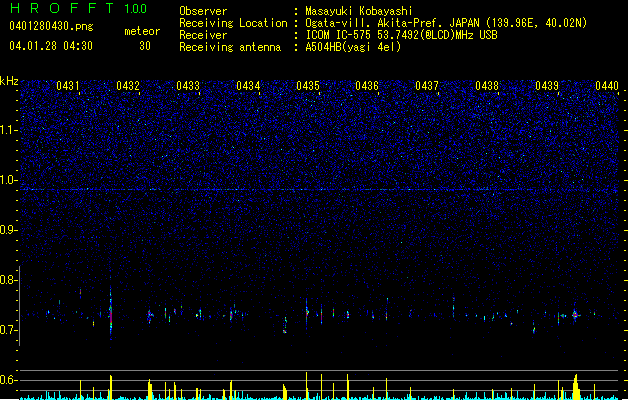Click the date stamp 04.01.28 04:30
This screenshot has width=629, height=400.
pyautogui.click(x=51, y=46)
